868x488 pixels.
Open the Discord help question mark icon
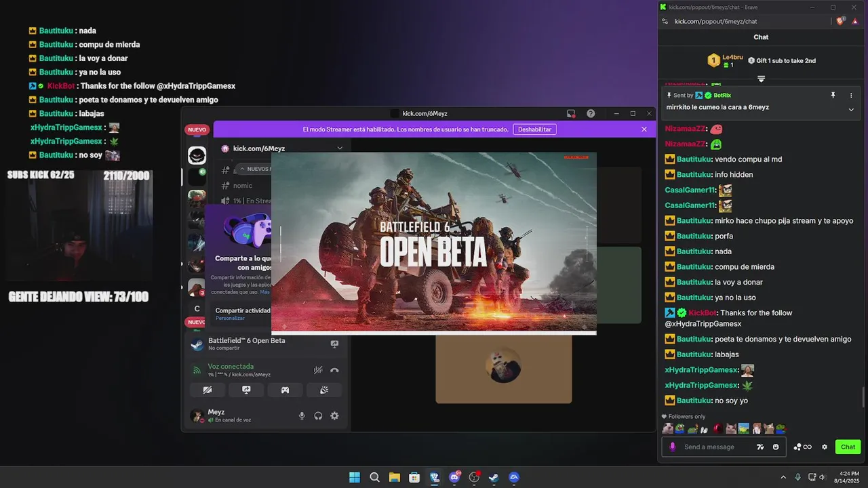pyautogui.click(x=591, y=114)
